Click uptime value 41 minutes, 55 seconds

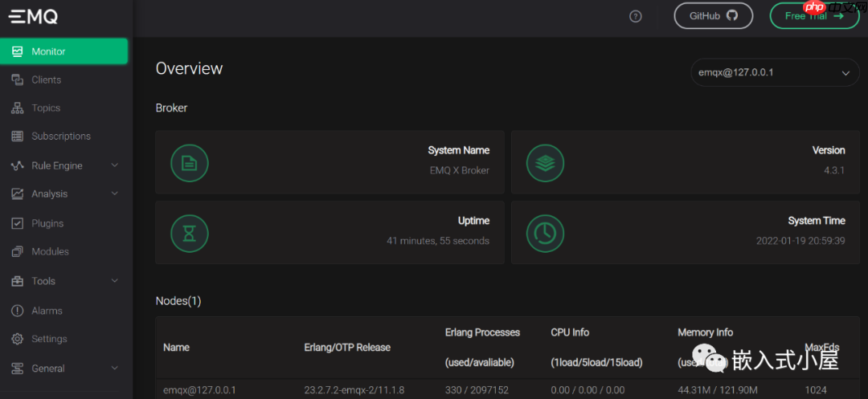click(x=438, y=241)
